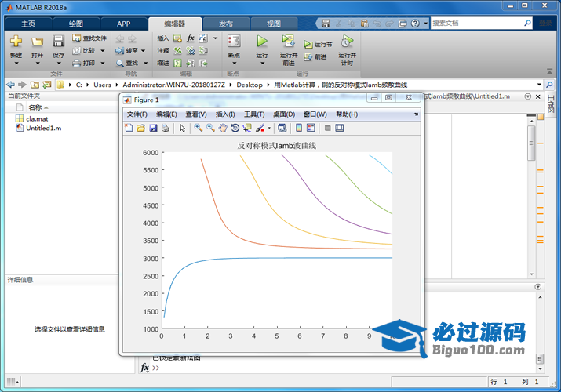
Task: Click Link Plot icon in Figure 1 toolbar
Action: (x=282, y=128)
